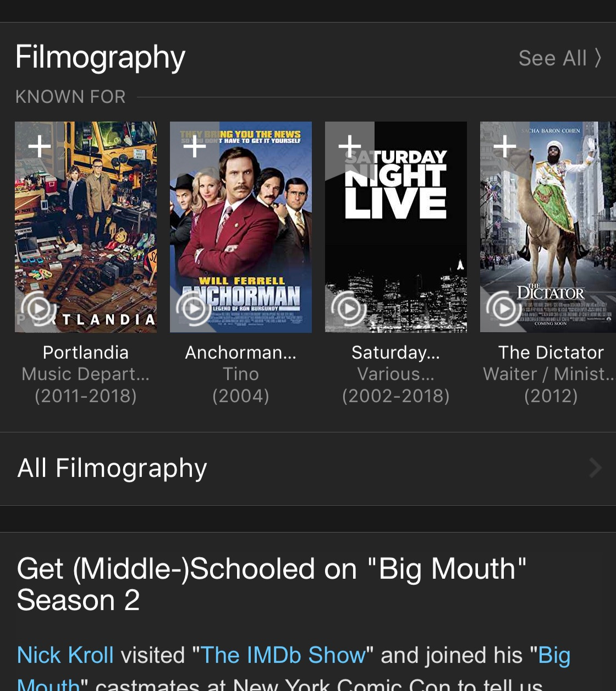Select the Anchorman poster thumbnail

[241, 227]
